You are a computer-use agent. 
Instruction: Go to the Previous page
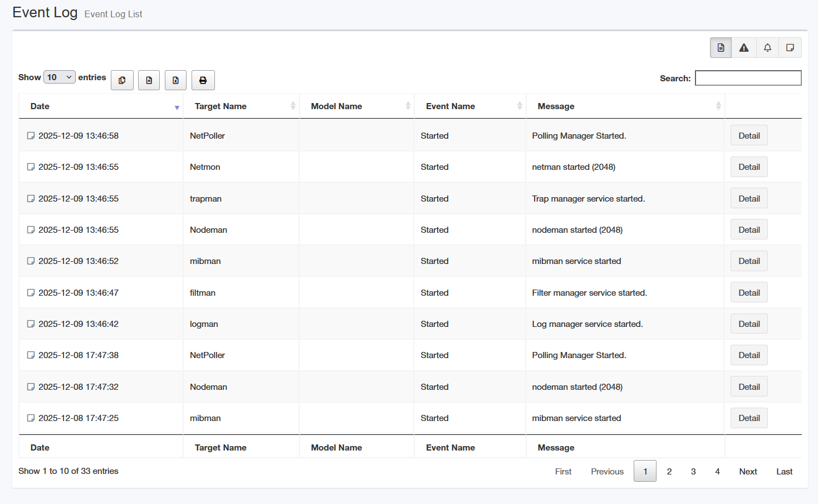pos(607,471)
